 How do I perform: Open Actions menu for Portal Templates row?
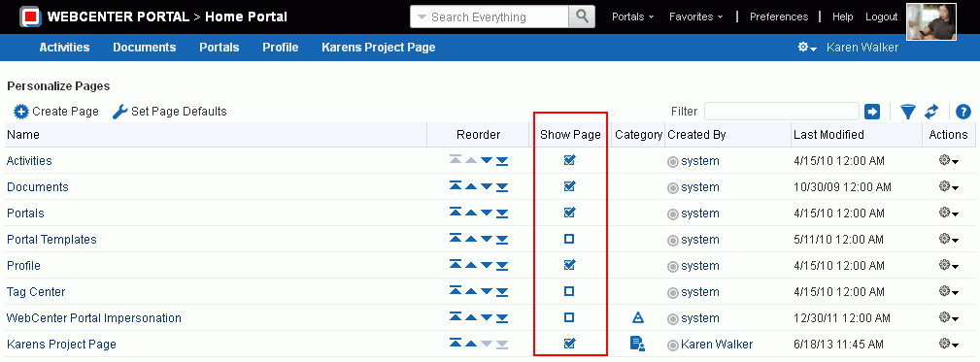click(x=949, y=240)
